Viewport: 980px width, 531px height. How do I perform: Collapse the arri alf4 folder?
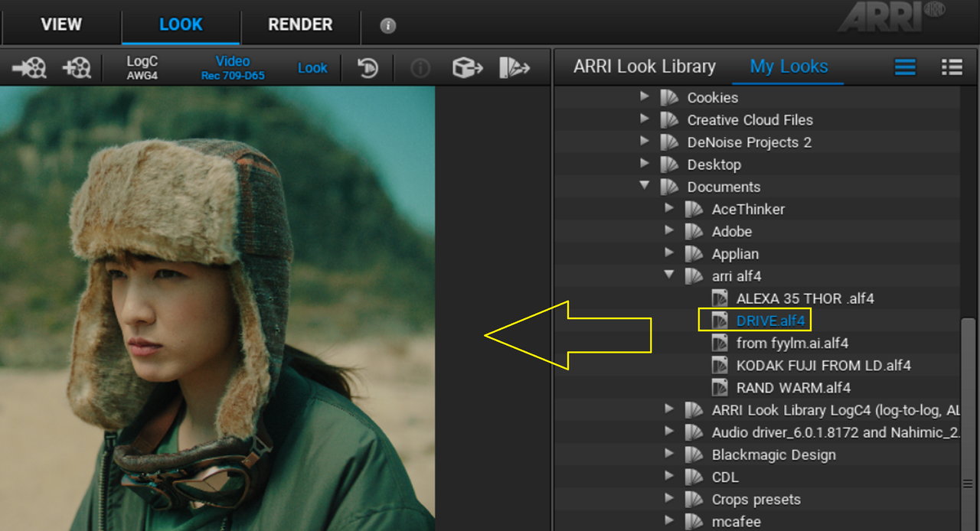coord(669,275)
